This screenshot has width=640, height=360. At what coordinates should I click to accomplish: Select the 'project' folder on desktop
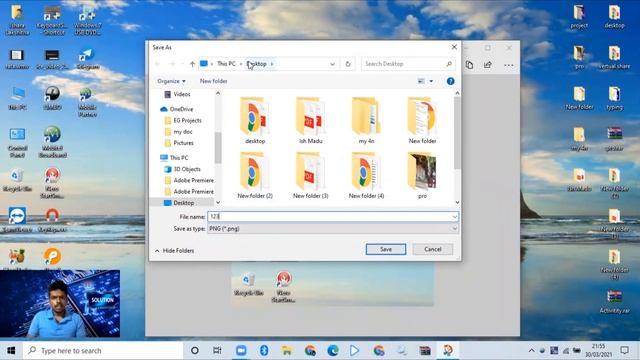point(579,17)
